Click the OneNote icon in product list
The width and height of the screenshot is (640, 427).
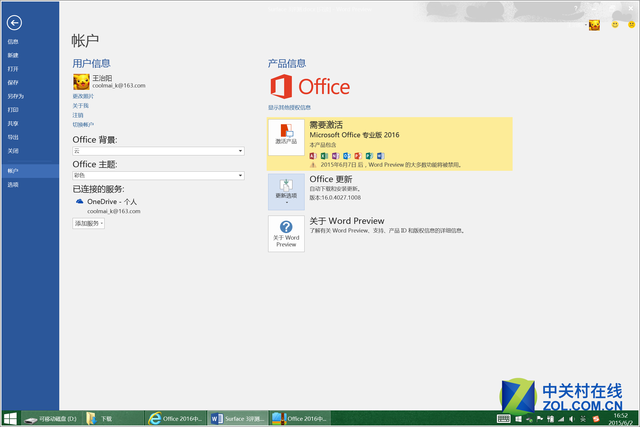click(x=336, y=156)
